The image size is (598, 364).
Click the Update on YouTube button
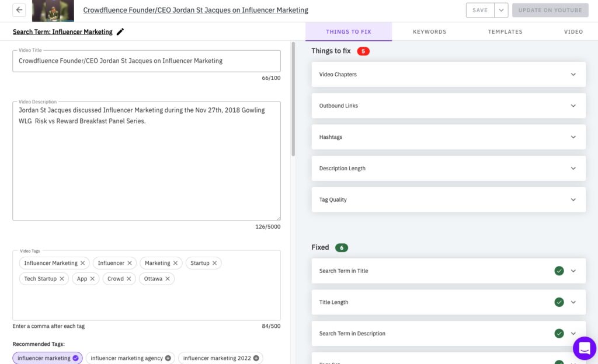[x=550, y=10]
